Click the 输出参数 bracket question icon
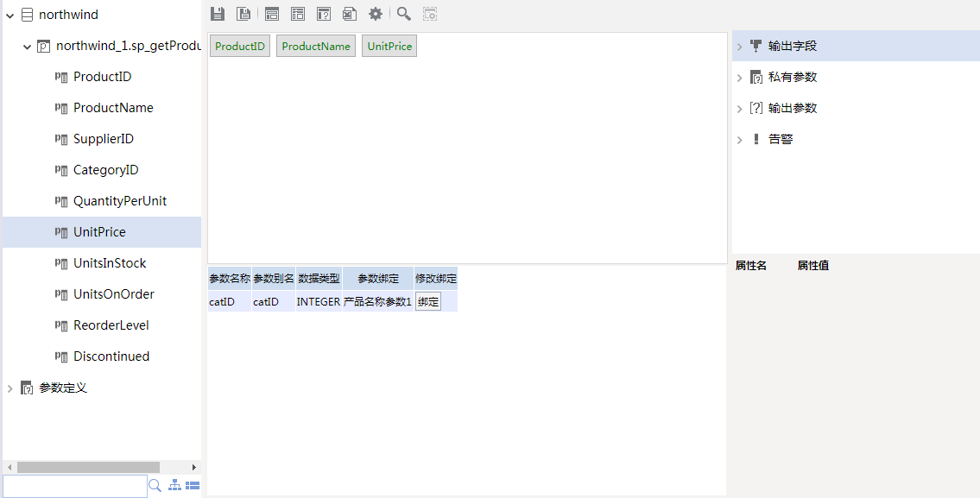 tap(756, 108)
